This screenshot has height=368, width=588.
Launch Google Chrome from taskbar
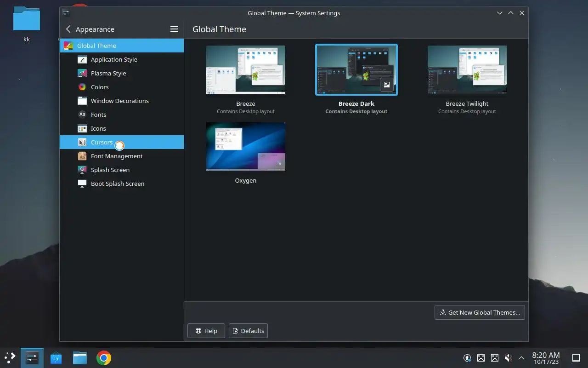coord(104,358)
